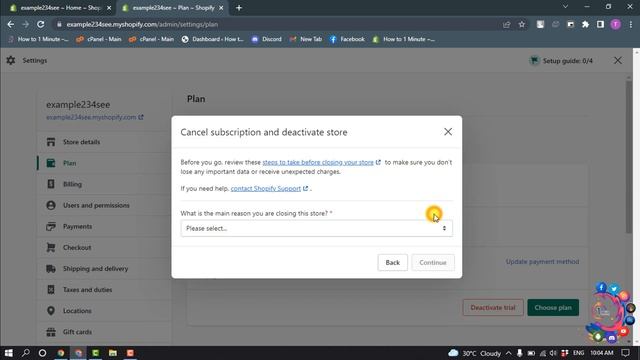The height and width of the screenshot is (360, 640).
Task: Open Taxes and duties settings
Action: pyautogui.click(x=87, y=289)
